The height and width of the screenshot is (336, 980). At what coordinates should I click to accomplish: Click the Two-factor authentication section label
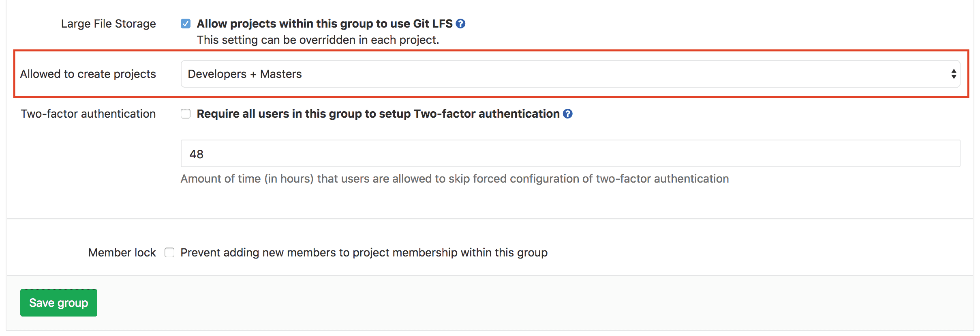click(x=88, y=114)
